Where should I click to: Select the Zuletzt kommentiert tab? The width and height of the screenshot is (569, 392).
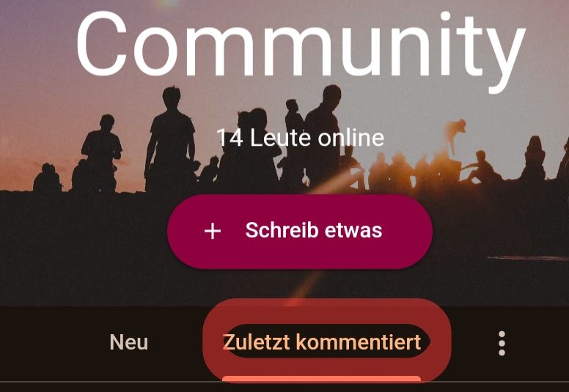[322, 342]
